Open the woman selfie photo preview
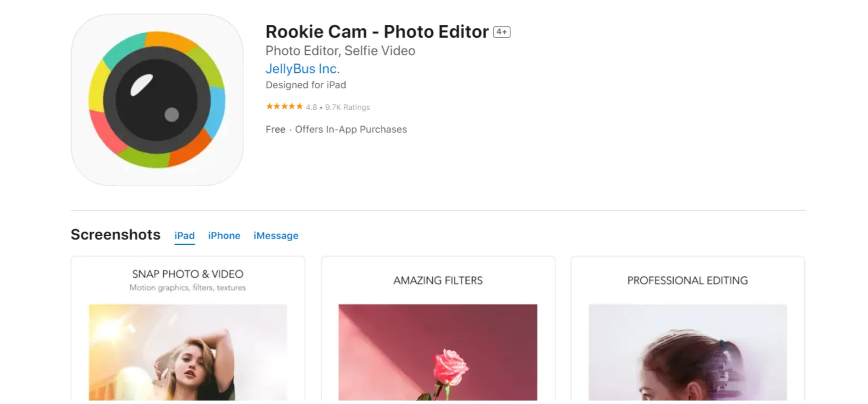The width and height of the screenshot is (868, 404). click(188, 352)
